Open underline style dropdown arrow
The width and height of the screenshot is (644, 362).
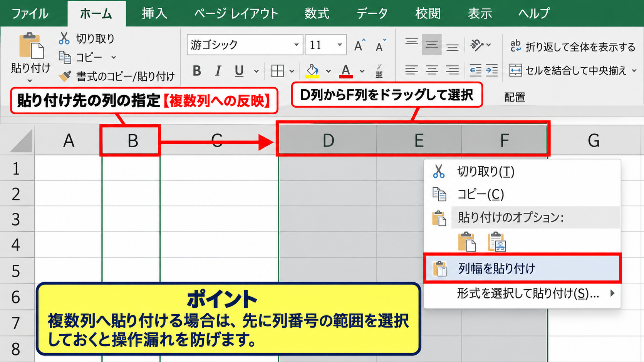click(256, 71)
